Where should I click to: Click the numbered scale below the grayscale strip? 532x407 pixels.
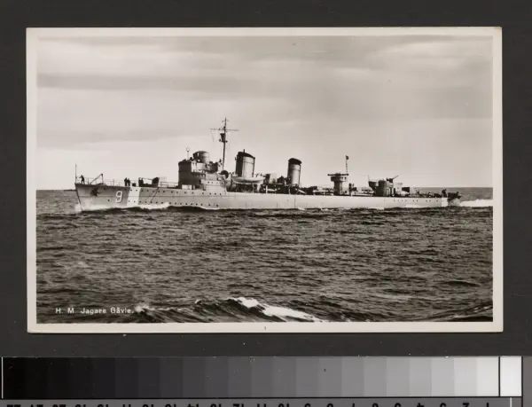[x=262, y=403]
